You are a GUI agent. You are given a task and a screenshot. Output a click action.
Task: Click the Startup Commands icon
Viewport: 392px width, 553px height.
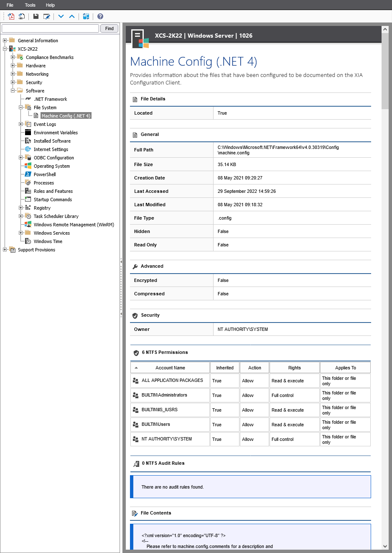[x=28, y=200]
